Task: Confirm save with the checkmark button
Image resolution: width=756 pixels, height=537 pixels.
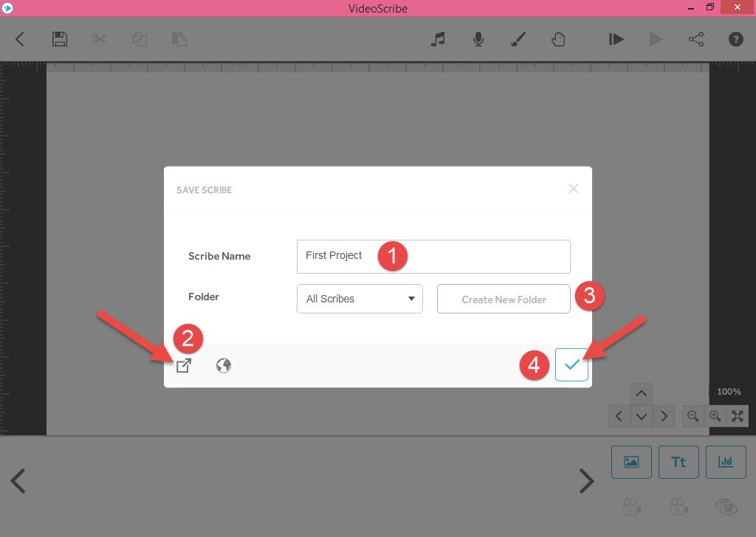Action: point(571,364)
